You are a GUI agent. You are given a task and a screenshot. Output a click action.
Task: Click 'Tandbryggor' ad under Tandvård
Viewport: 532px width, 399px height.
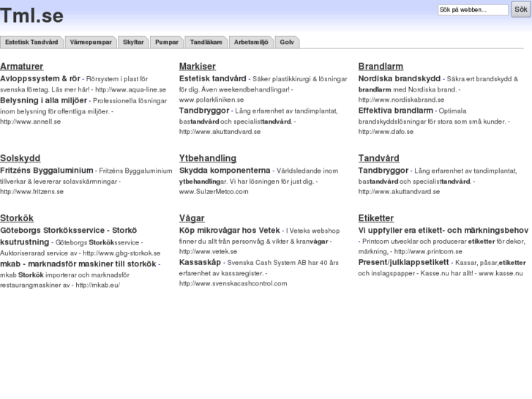pyautogui.click(x=383, y=171)
